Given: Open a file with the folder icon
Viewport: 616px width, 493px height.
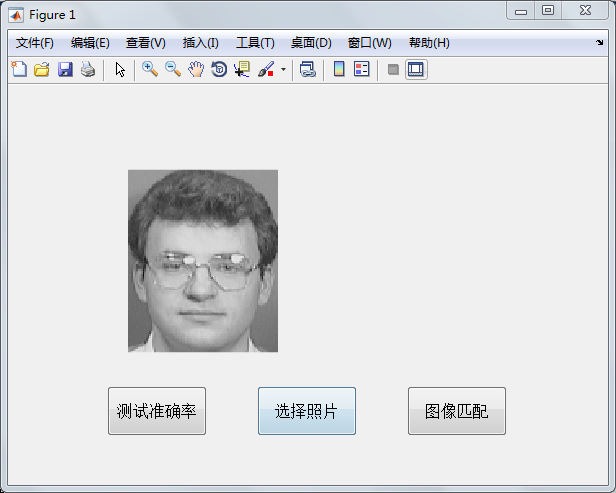Looking at the screenshot, I should 42,70.
